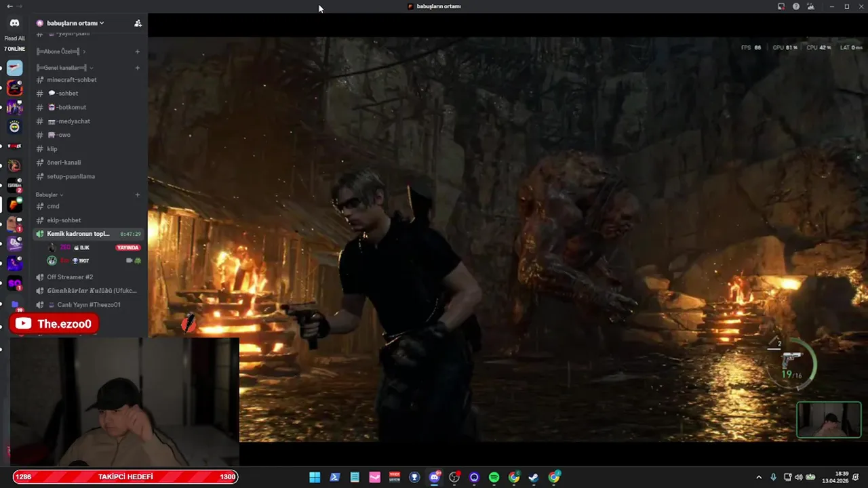The height and width of the screenshot is (488, 868).
Task: Click the invite people icon beside server name
Action: [138, 23]
